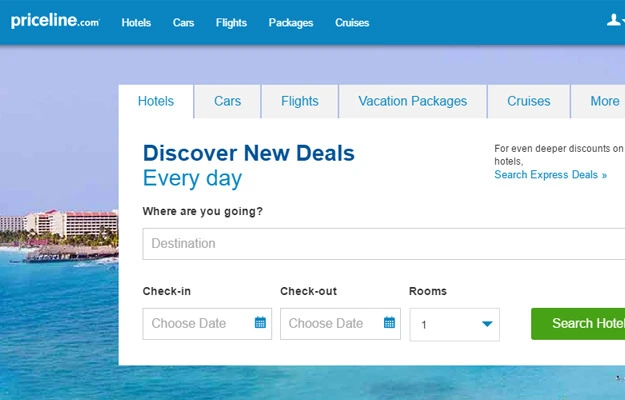Select the Hotels tab
Viewport: 625px width, 400px height.
click(156, 101)
